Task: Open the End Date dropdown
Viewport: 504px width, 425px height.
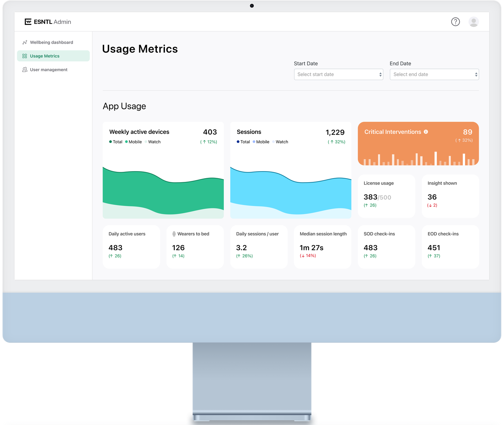Action: [434, 74]
